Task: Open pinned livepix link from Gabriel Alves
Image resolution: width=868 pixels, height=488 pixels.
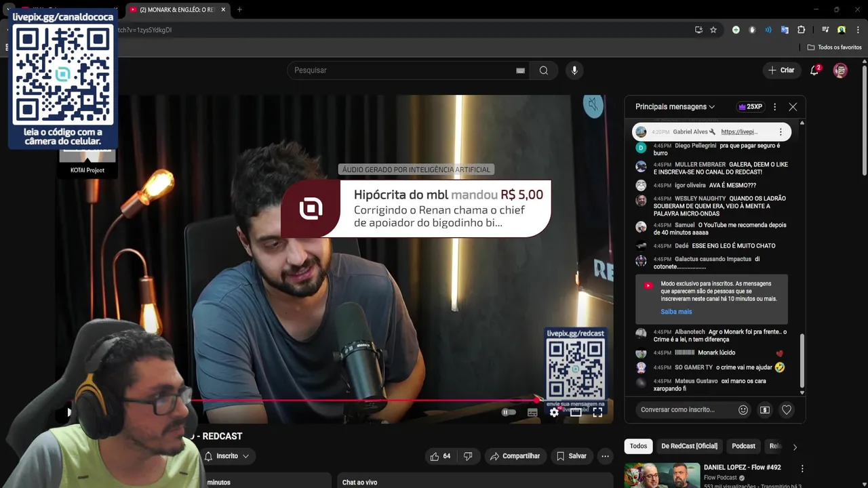Action: point(739,131)
